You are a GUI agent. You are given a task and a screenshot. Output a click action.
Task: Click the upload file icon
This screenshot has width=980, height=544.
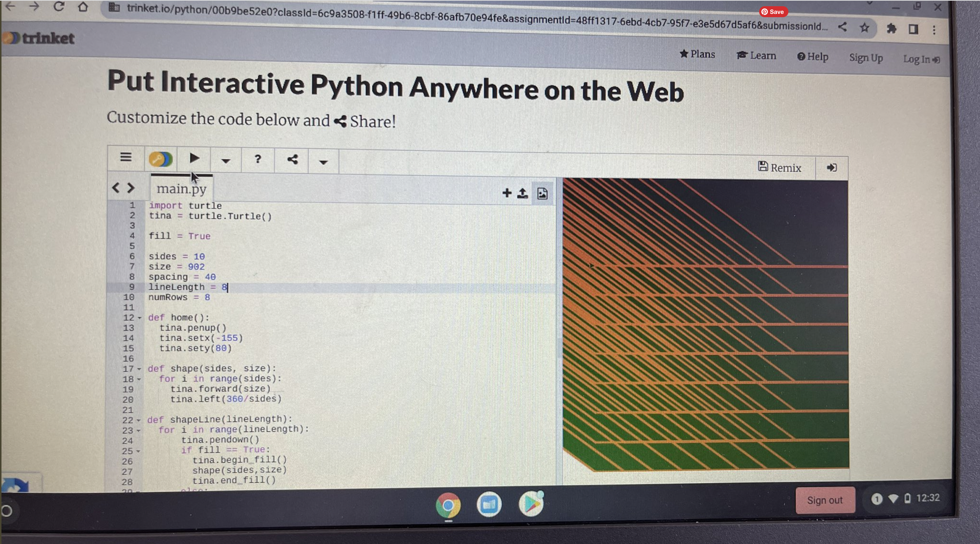coord(523,194)
